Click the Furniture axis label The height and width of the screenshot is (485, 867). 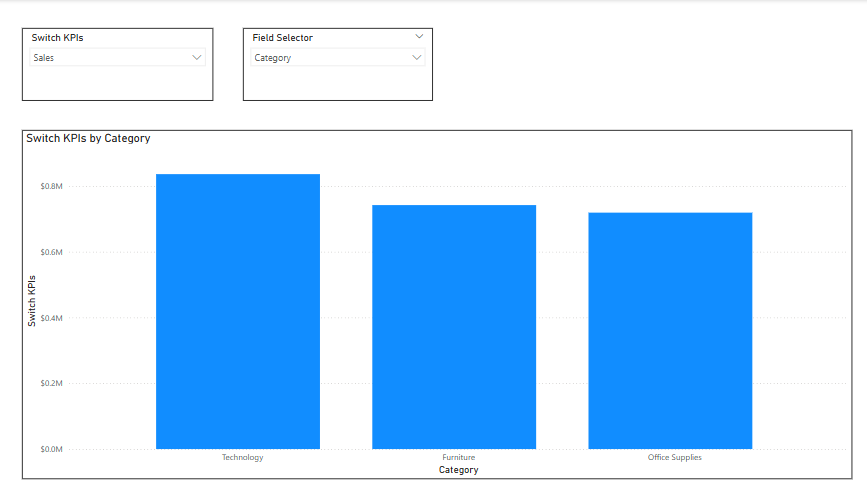(x=458, y=457)
